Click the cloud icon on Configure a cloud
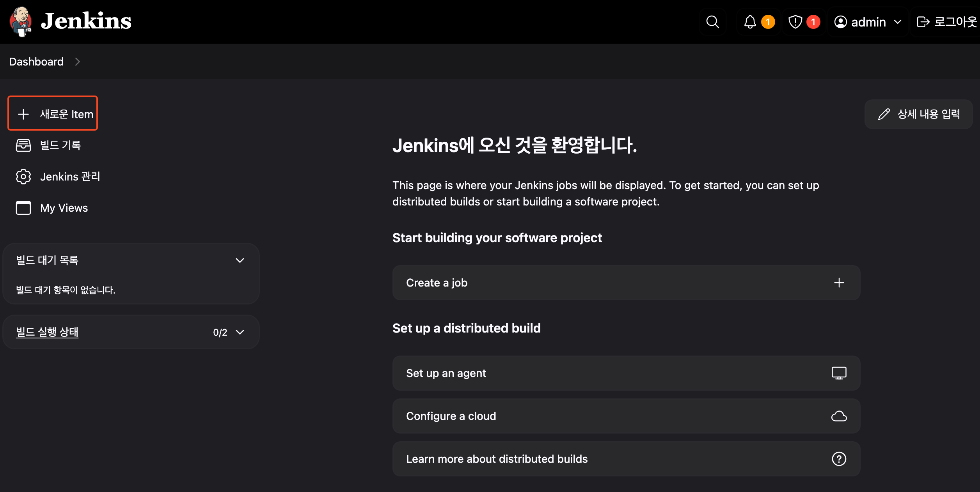Viewport: 980px width, 492px height. [x=839, y=416]
